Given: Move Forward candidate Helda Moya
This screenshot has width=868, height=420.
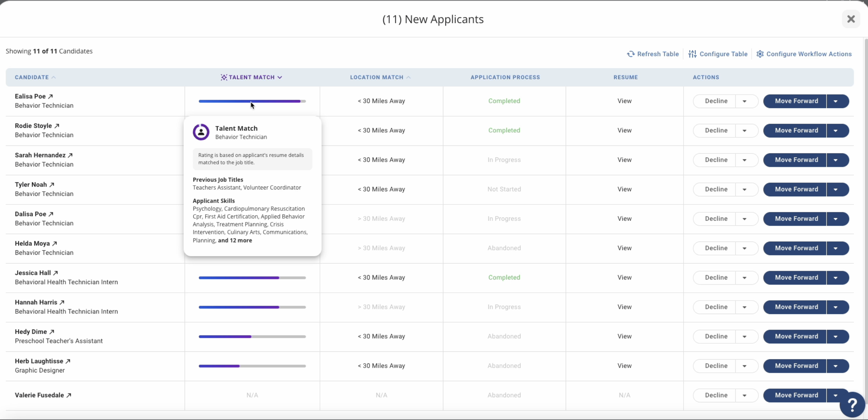Looking at the screenshot, I should [795, 248].
